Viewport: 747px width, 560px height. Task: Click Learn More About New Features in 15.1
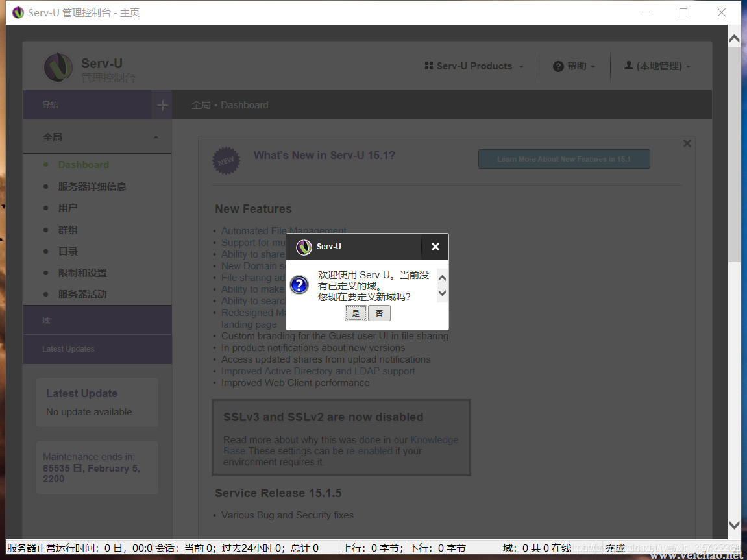pos(564,159)
